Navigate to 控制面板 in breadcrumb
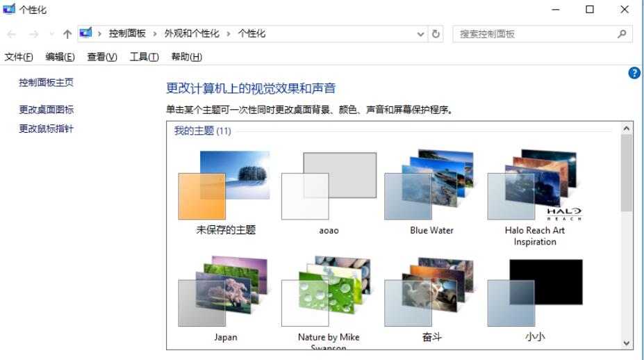 click(127, 33)
